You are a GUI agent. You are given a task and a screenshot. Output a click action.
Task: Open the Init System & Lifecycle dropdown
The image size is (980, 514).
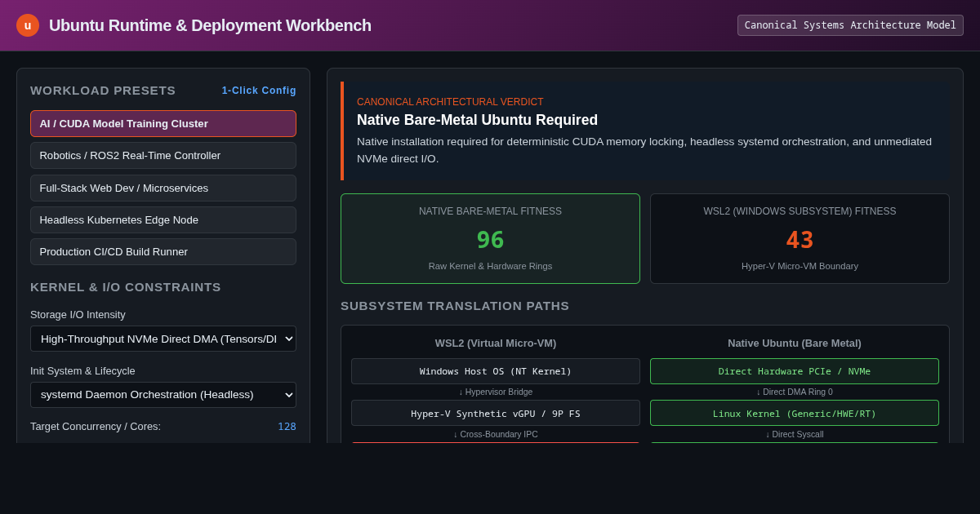click(x=163, y=395)
